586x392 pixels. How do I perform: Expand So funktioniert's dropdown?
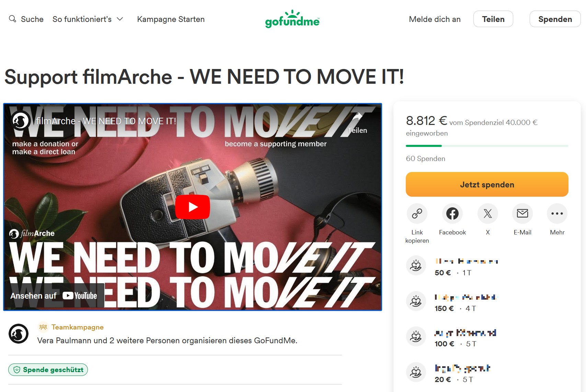tap(88, 19)
